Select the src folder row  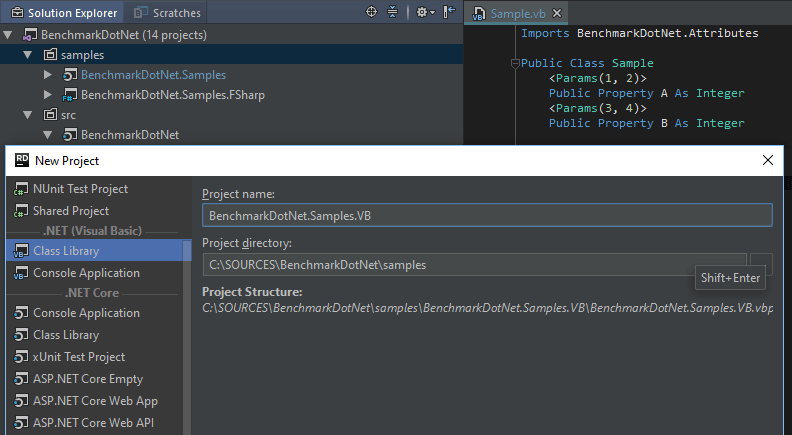click(x=231, y=115)
